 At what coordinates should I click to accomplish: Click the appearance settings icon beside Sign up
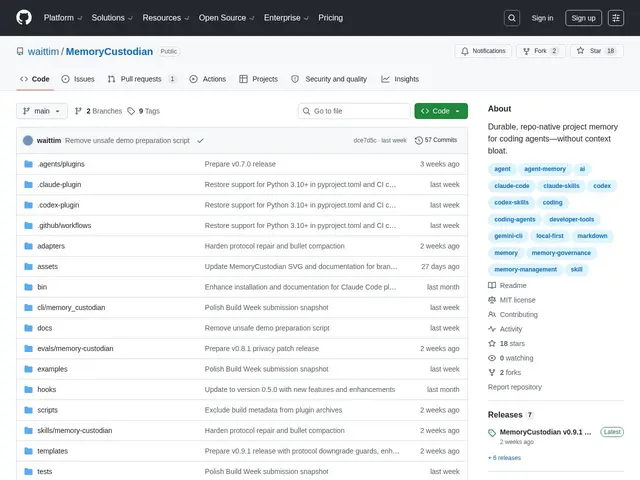tap(616, 18)
